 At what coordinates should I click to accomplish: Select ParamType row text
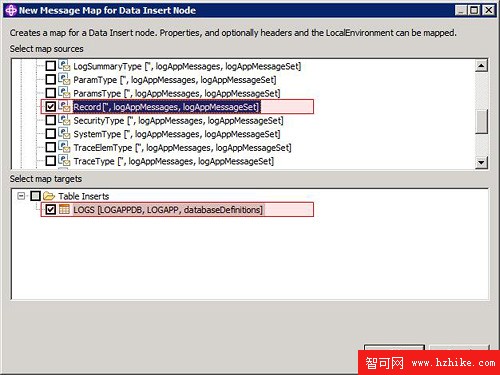tap(175, 80)
